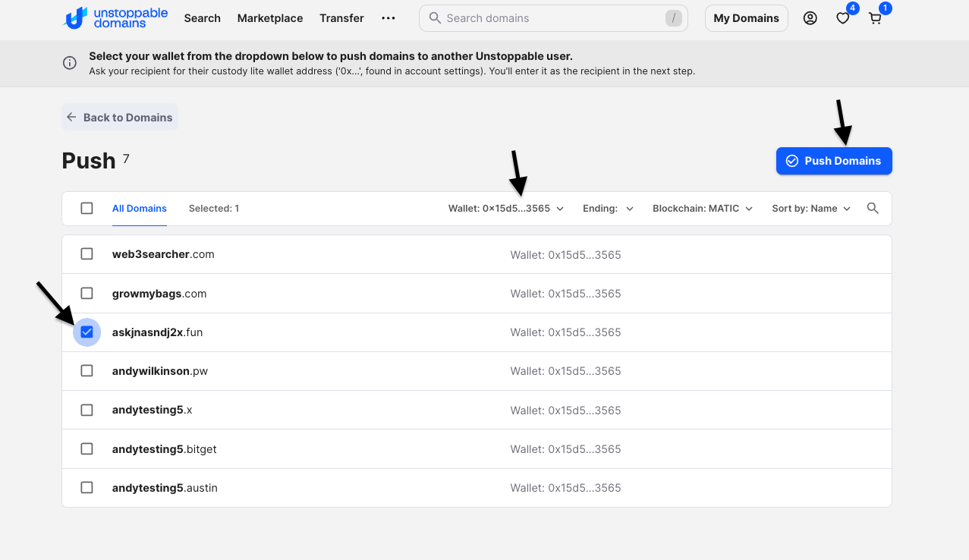Open the Ending filter dropdown
This screenshot has height=560, width=969.
[608, 208]
